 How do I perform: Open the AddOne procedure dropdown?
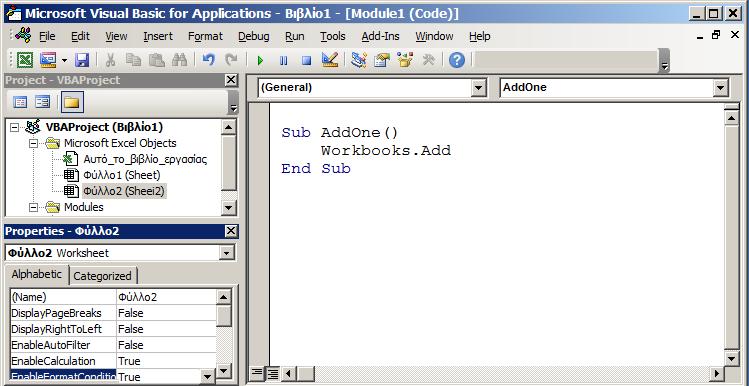click(720, 88)
